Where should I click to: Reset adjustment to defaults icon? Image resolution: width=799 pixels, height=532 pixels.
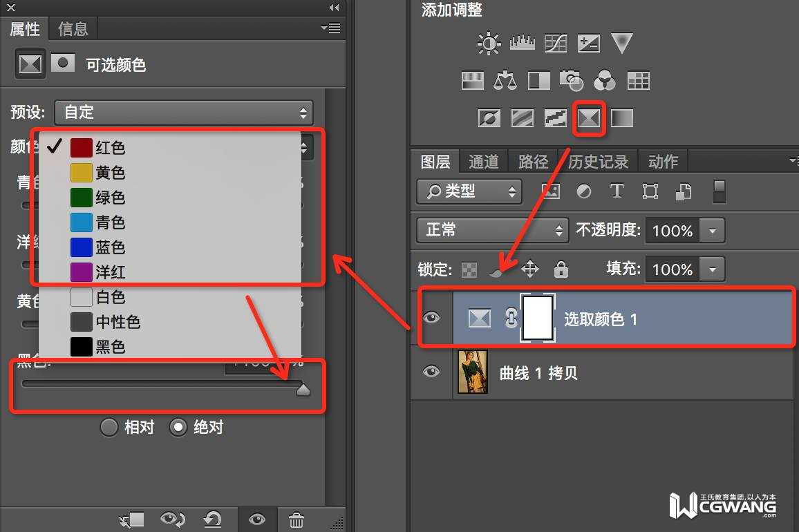[212, 520]
